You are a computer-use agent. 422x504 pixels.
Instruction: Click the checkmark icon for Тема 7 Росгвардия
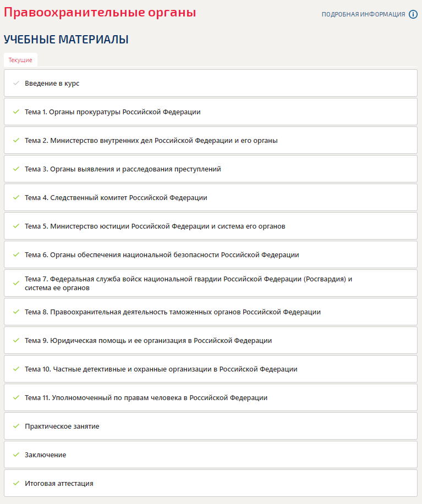(x=16, y=283)
